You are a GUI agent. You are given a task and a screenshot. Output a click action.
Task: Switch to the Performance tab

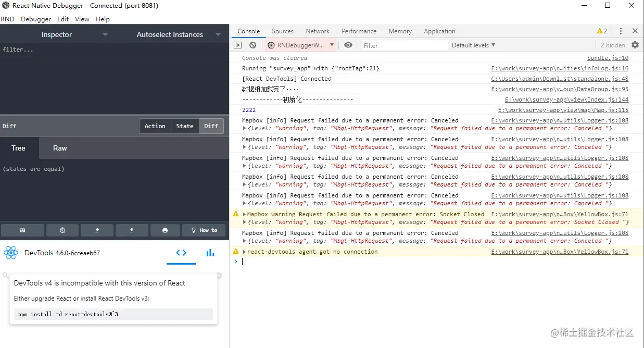(x=359, y=31)
